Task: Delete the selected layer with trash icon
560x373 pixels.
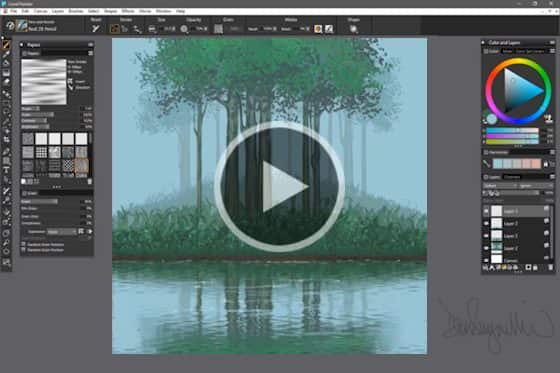Action: tap(550, 267)
